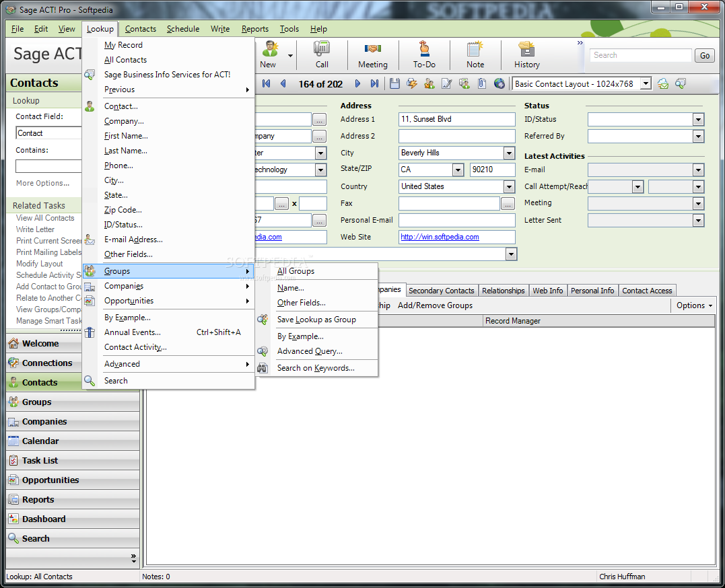Expand navigation bar configure chevron

click(134, 558)
